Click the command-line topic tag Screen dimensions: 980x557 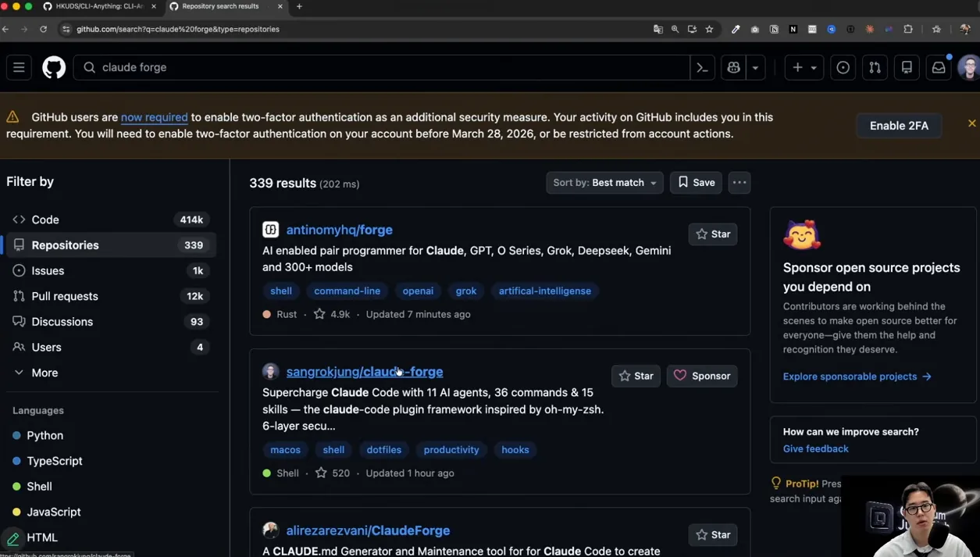pyautogui.click(x=347, y=291)
